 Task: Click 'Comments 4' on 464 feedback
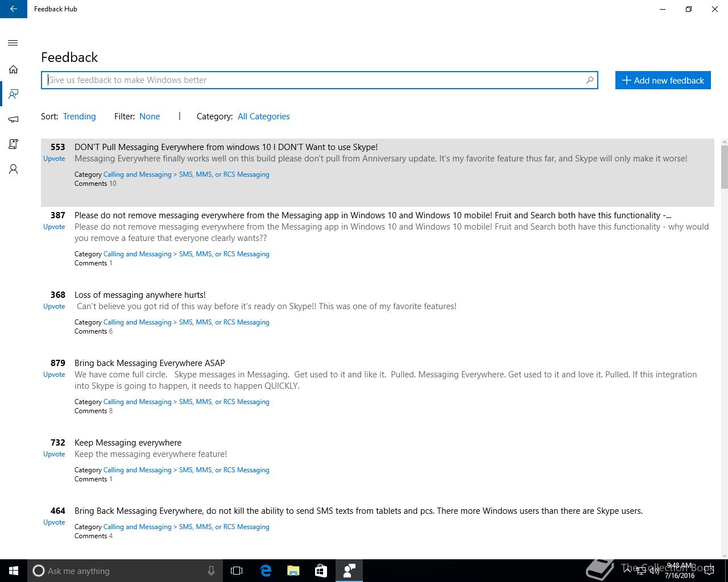[93, 536]
